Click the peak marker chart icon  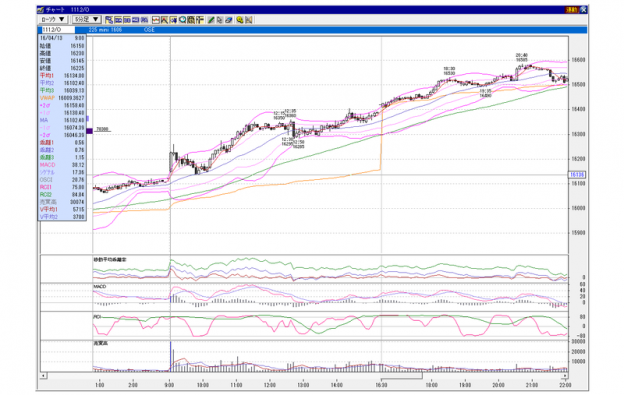[164, 19]
